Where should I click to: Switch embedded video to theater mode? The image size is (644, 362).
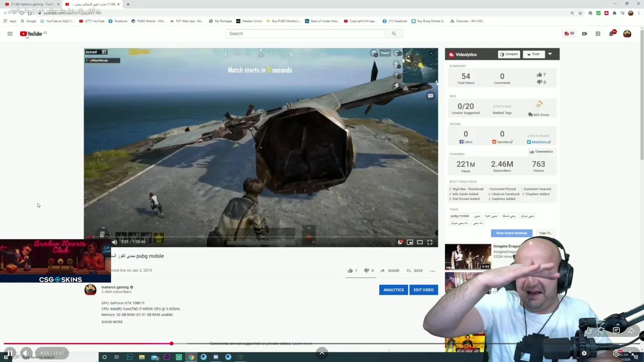pyautogui.click(x=420, y=242)
